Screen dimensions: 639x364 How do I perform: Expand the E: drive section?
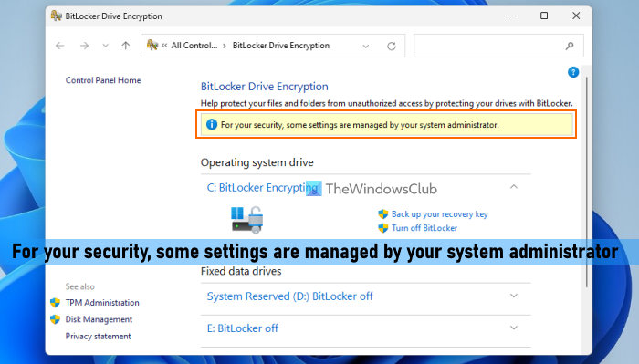514,328
